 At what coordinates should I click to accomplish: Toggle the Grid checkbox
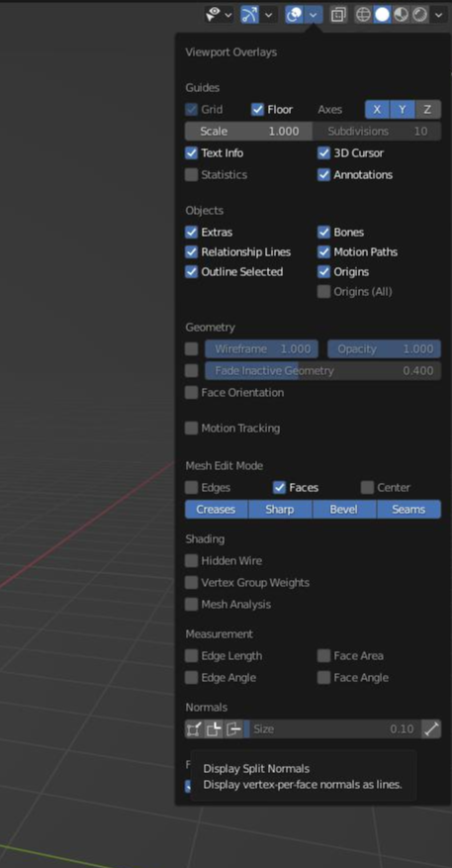192,110
